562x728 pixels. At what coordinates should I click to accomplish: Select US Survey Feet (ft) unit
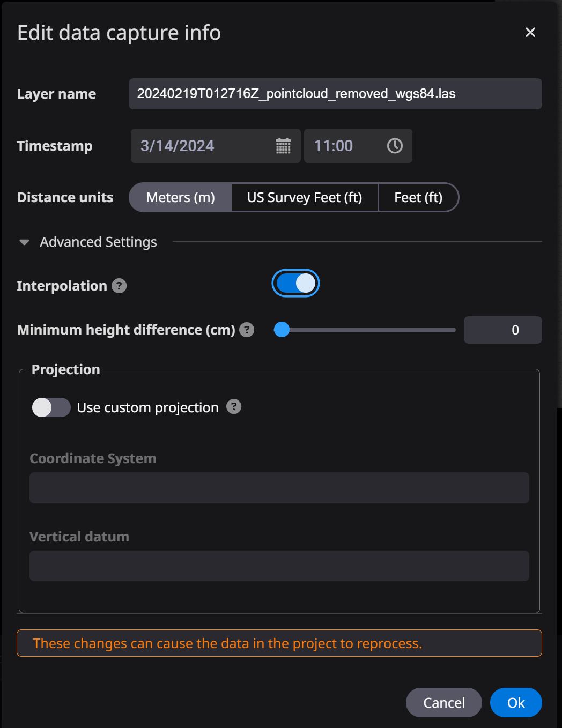pyautogui.click(x=305, y=197)
